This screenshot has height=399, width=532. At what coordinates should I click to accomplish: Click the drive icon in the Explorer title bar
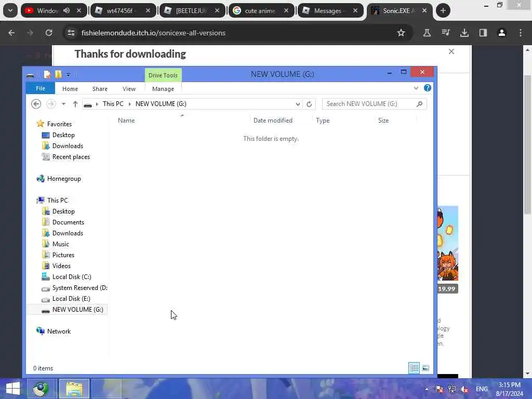pos(30,75)
